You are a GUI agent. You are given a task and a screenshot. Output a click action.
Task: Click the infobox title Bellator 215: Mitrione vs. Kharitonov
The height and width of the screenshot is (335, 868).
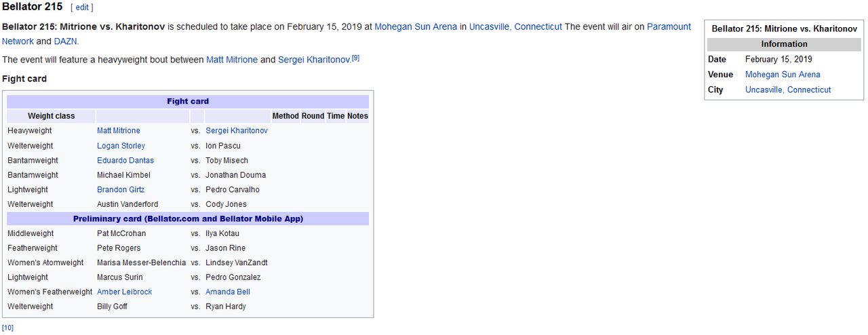click(784, 29)
